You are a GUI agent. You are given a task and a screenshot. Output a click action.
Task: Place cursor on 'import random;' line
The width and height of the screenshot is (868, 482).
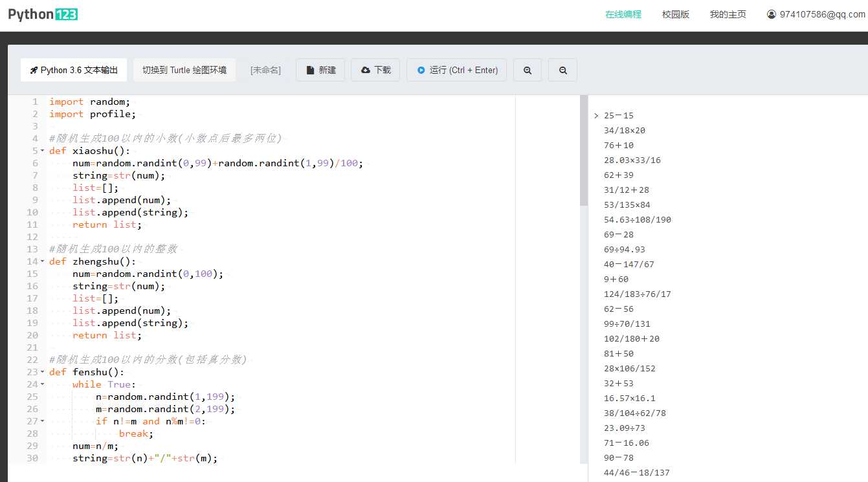click(89, 102)
